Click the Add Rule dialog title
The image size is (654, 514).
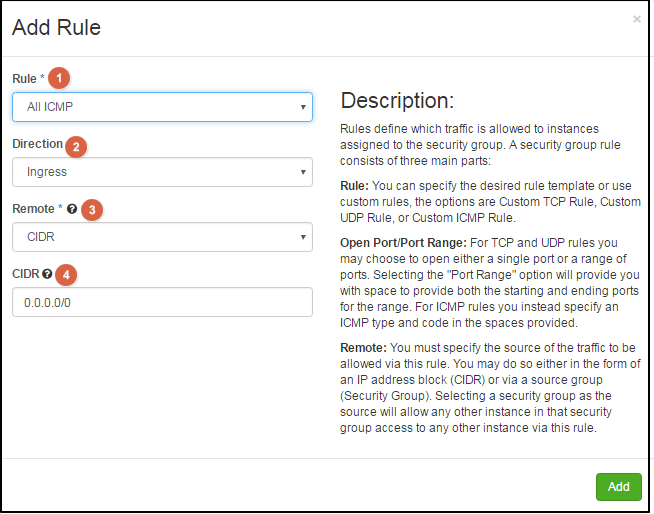coord(56,28)
